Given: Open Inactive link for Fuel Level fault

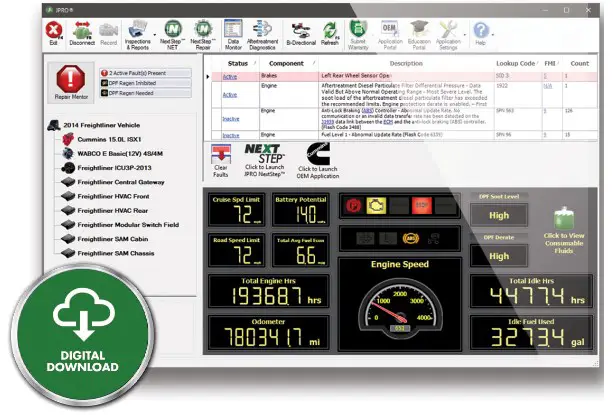Looking at the screenshot, I should (231, 135).
